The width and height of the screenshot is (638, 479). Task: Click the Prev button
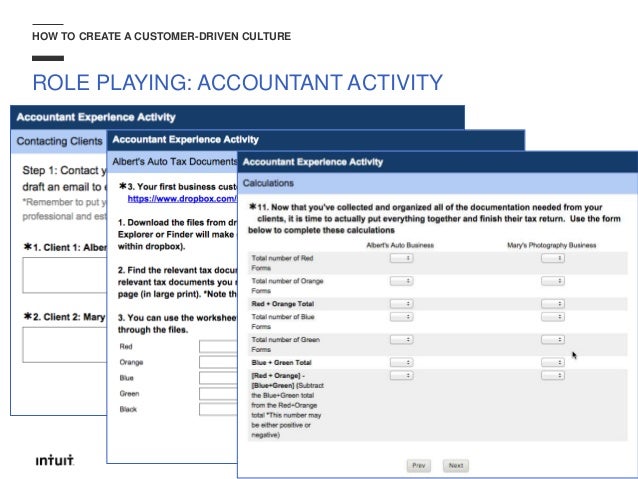(x=419, y=466)
